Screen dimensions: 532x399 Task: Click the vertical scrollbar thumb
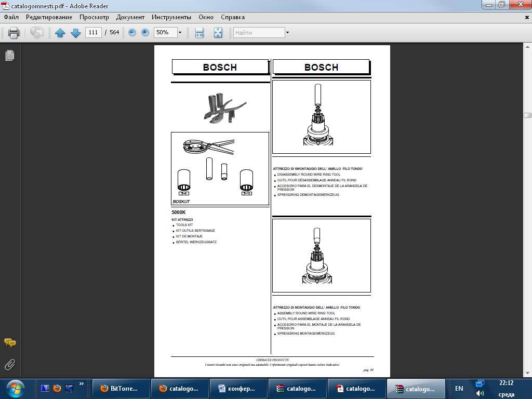click(528, 115)
